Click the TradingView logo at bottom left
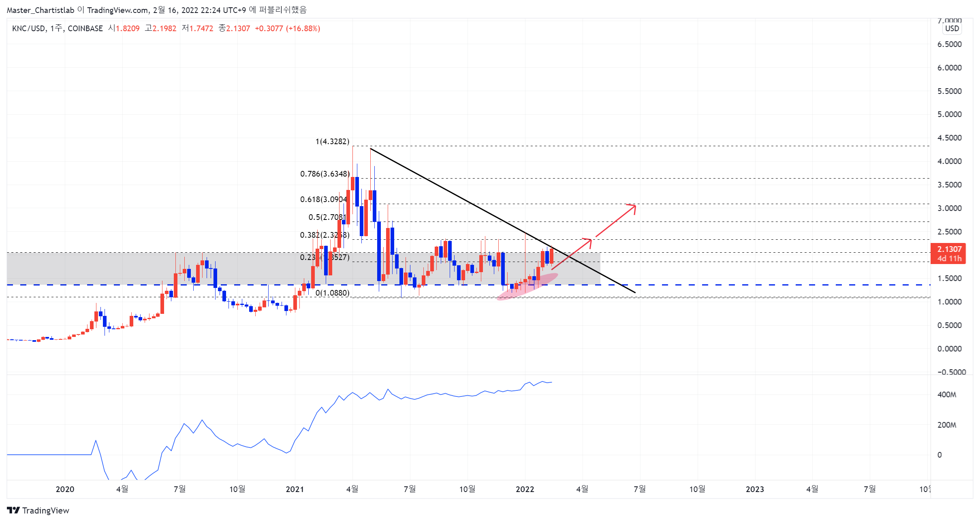 (x=38, y=510)
